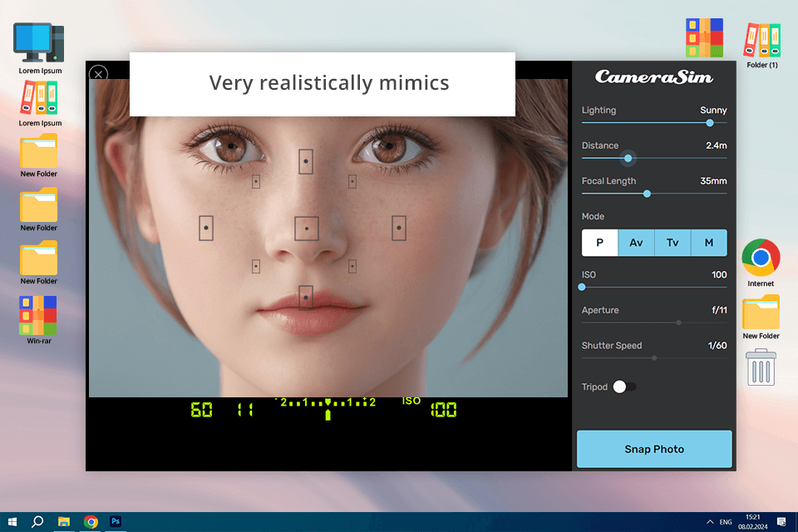Viewport: 798px width, 532px height.
Task: Click the CameraSim logo
Action: (654, 76)
